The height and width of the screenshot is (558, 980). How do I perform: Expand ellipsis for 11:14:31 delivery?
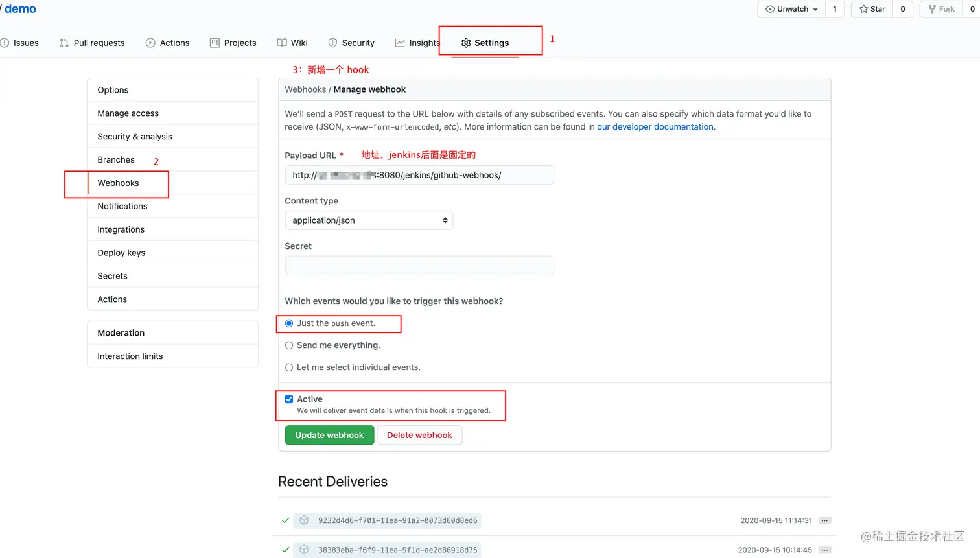[824, 520]
